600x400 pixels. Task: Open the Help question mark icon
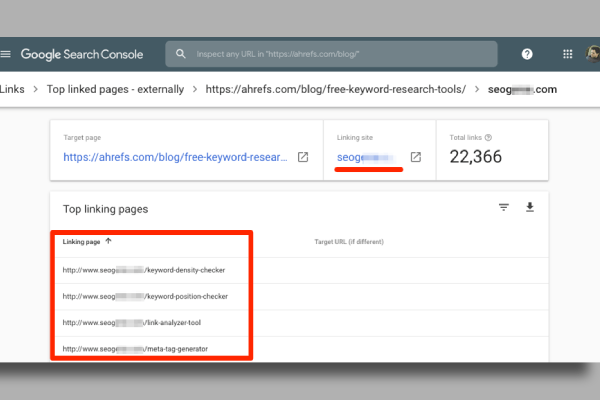(527, 54)
